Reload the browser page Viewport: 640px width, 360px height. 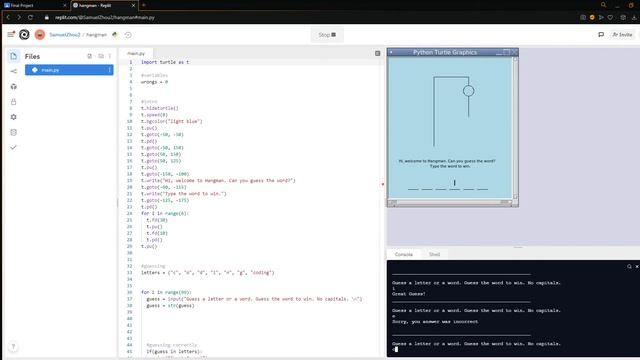click(30, 17)
